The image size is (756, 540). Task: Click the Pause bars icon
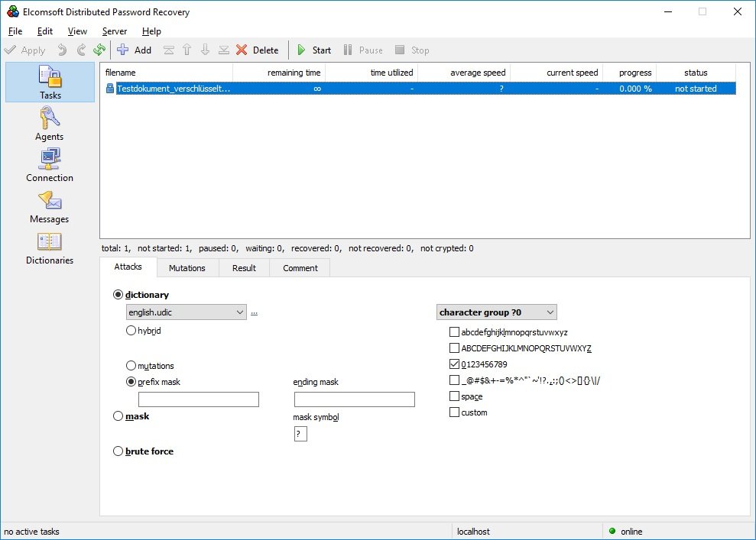[348, 50]
